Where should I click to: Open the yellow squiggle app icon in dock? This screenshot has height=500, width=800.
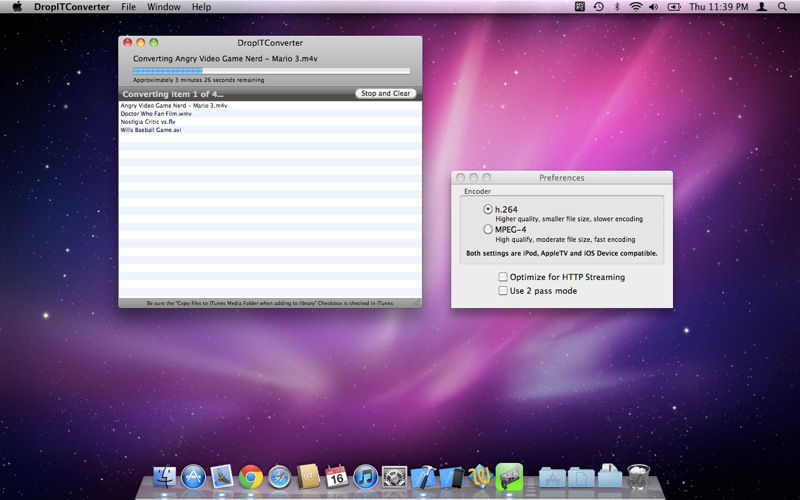pyautogui.click(x=480, y=477)
